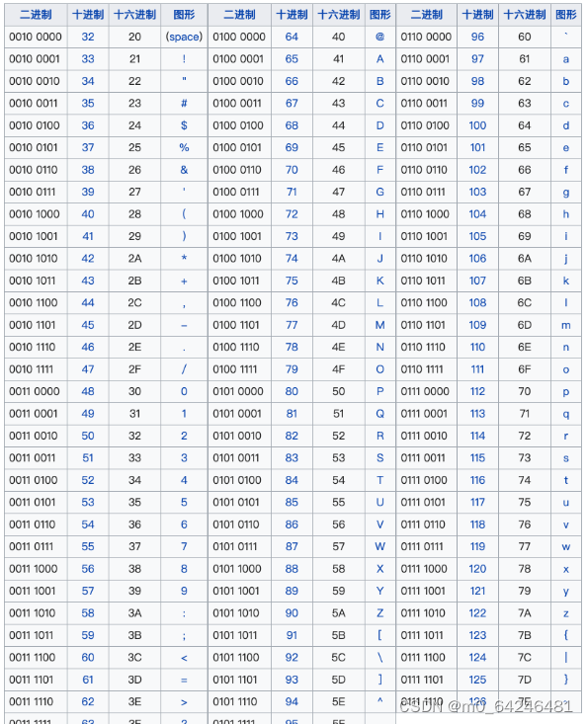Viewport: 588px width, 724px height.
Task: Open the @ character link
Action: point(379,37)
